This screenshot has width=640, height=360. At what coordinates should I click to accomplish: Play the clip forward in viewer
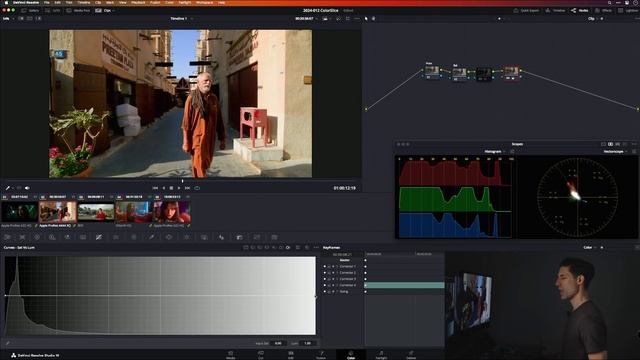click(179, 188)
